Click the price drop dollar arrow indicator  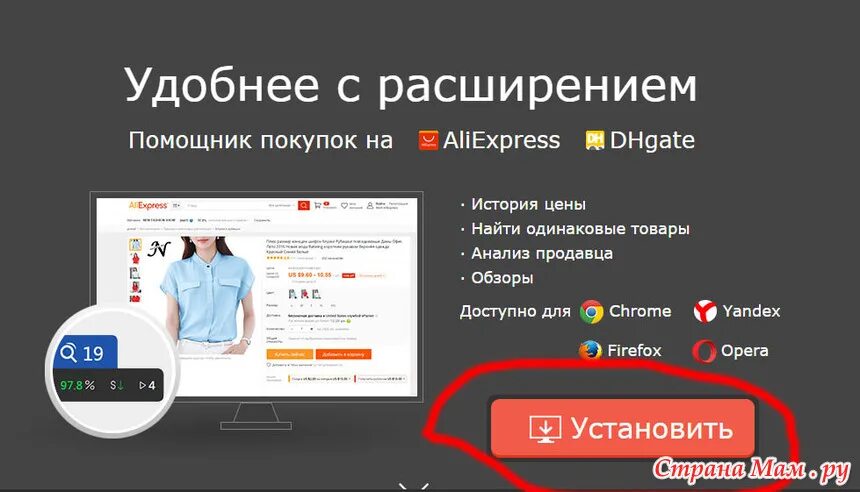(116, 386)
